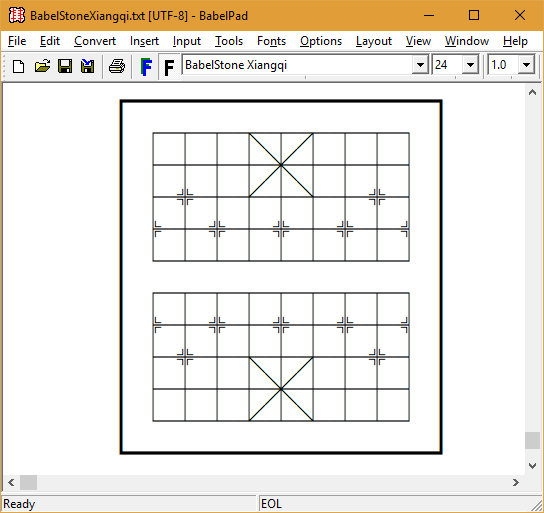Viewport: 544px width, 513px height.
Task: Open the Tools menu
Action: (229, 41)
